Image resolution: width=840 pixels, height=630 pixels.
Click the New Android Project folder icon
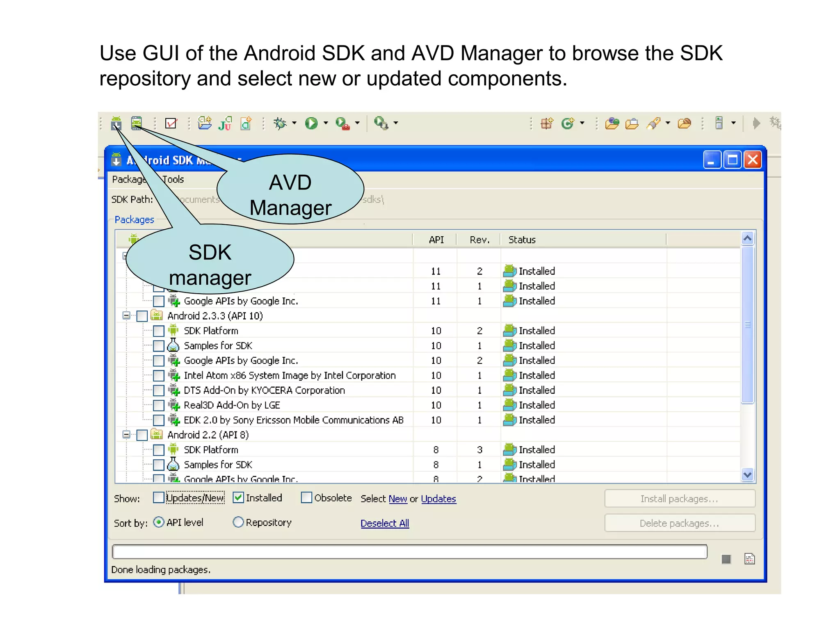coord(205,123)
